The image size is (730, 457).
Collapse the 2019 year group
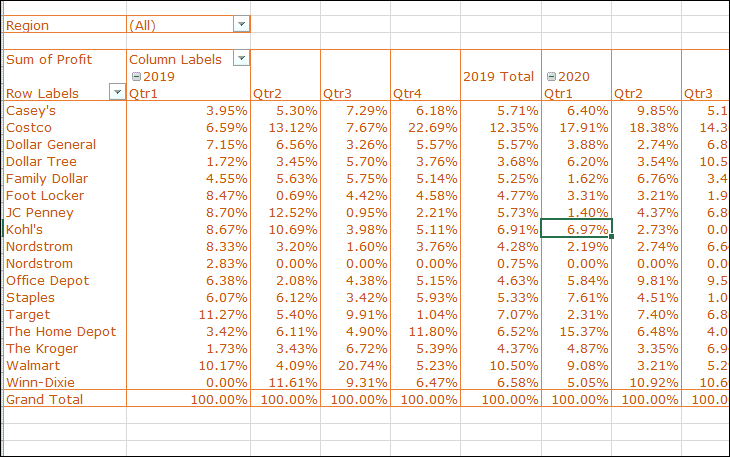[x=136, y=76]
